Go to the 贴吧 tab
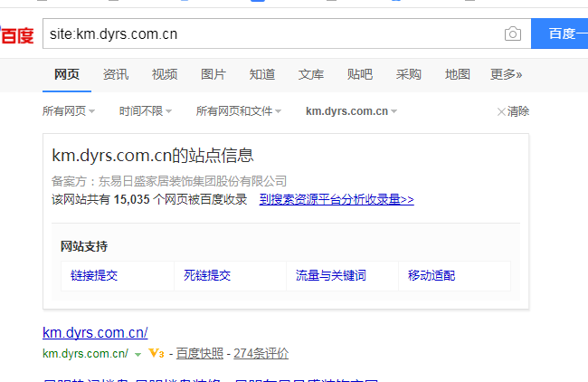Screen dimensions: 588x382 [x=360, y=74]
